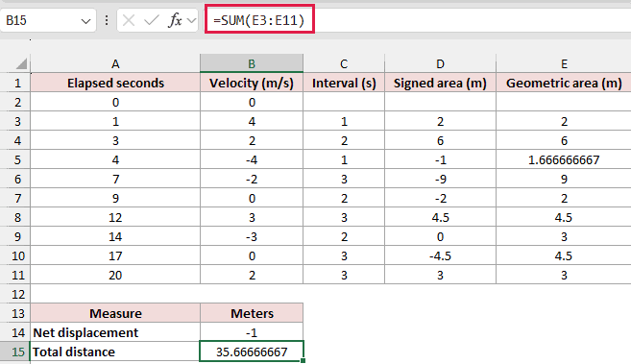
Task: Select row 13 header
Action: pos(15,313)
